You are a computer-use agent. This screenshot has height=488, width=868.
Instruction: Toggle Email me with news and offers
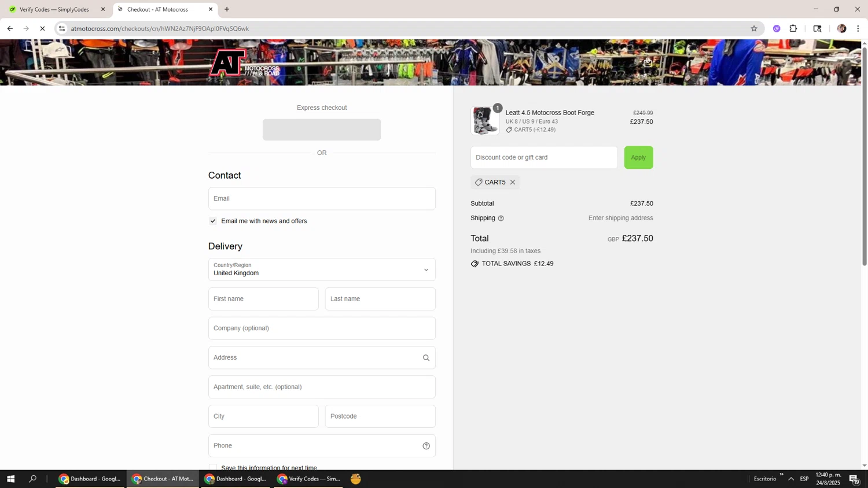tap(213, 221)
